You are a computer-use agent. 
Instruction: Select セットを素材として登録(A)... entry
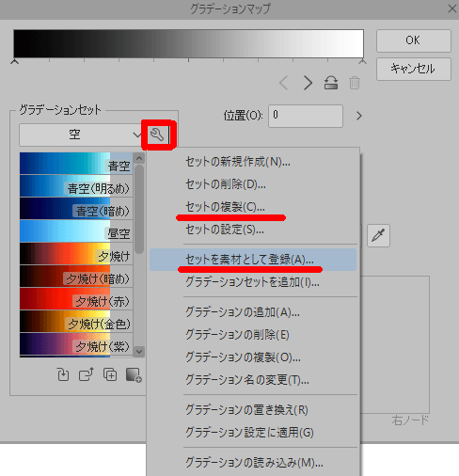(253, 260)
